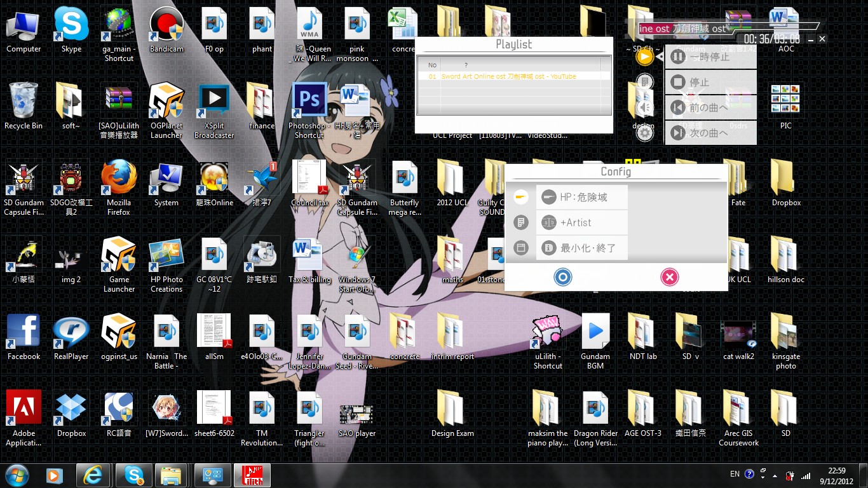Select the Gundam BGM playlist file
Viewport: 868px width, 488px height.
point(595,342)
